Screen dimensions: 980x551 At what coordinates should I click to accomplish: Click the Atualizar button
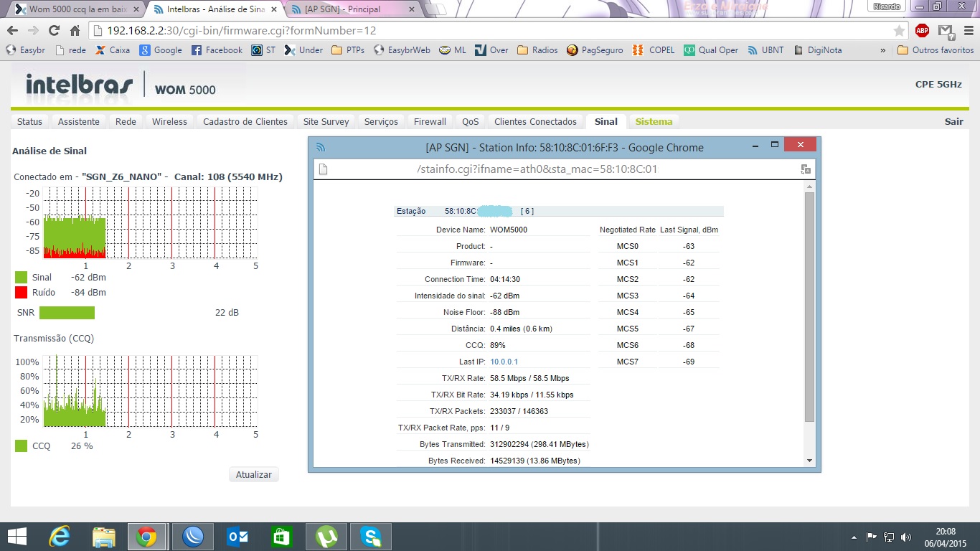254,475
